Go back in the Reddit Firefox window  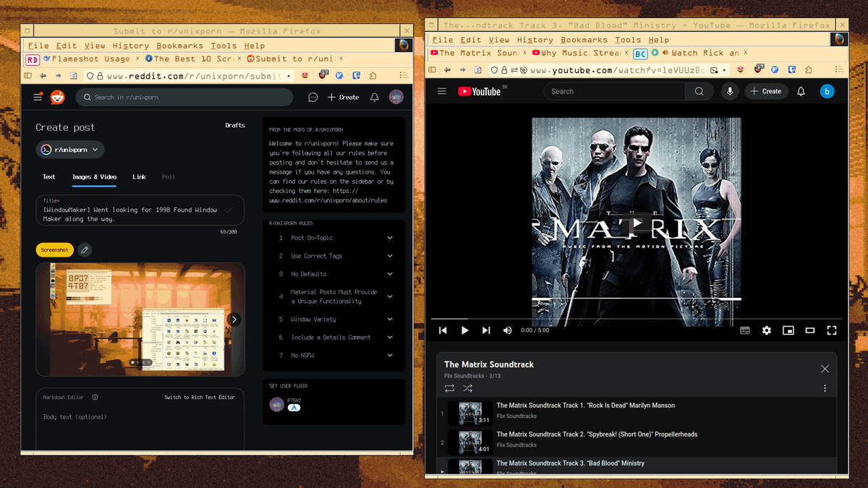pos(43,75)
